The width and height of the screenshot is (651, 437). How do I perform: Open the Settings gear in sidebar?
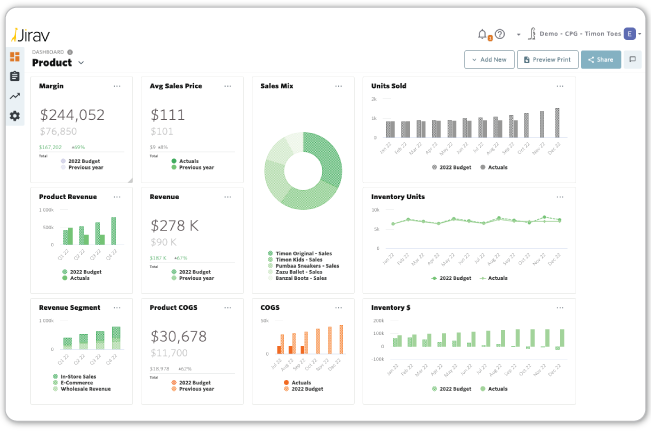tap(15, 116)
